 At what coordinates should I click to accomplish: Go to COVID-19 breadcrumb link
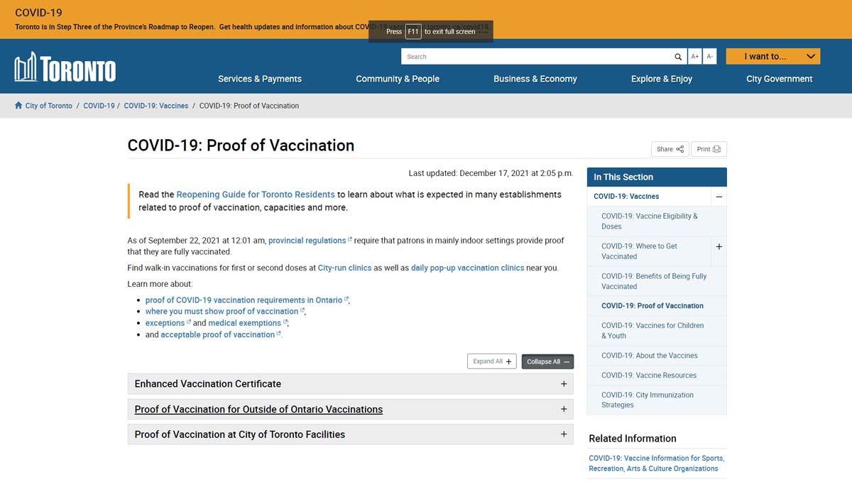[x=99, y=106]
